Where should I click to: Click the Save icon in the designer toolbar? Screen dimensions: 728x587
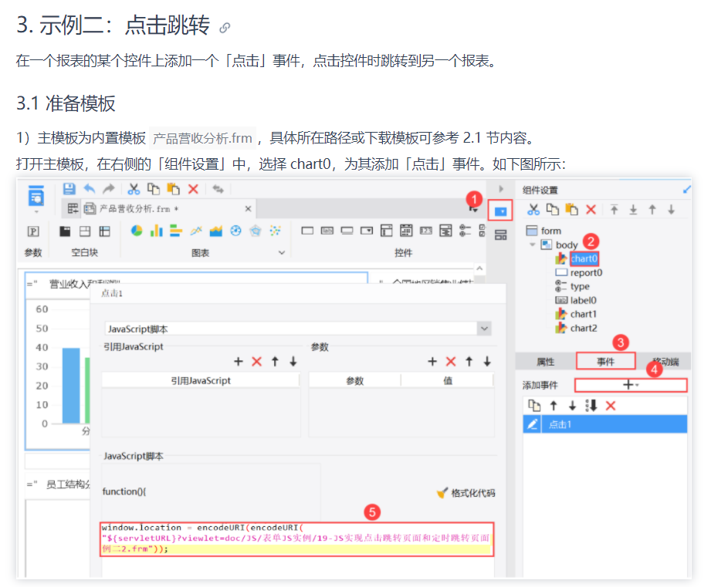(x=69, y=188)
